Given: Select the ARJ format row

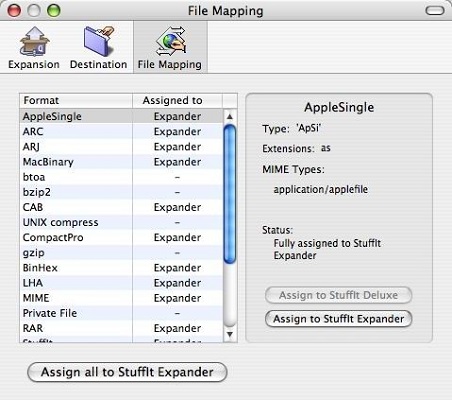Looking at the screenshot, I should click(x=121, y=147).
